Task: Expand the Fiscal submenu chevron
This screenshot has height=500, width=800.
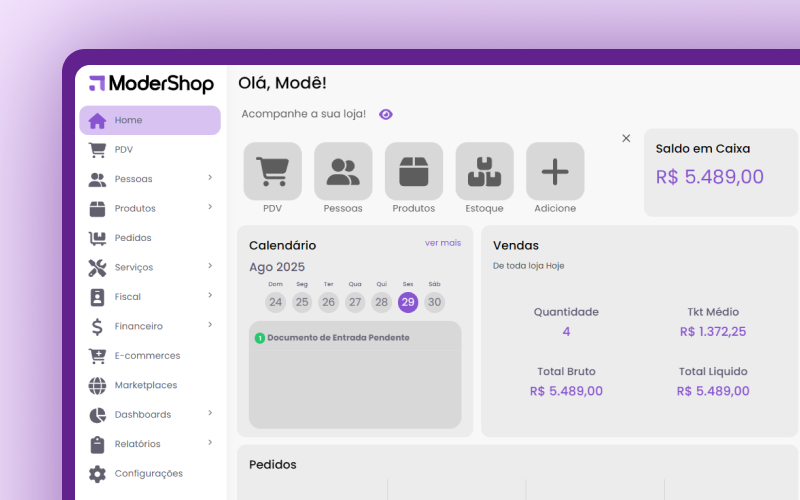Action: [x=210, y=295]
